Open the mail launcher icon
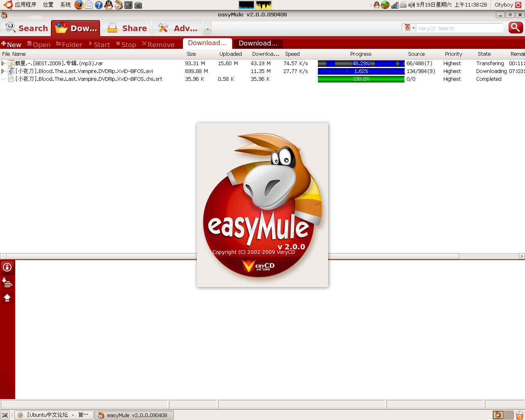Image resolution: width=525 pixels, height=420 pixels. [89, 5]
